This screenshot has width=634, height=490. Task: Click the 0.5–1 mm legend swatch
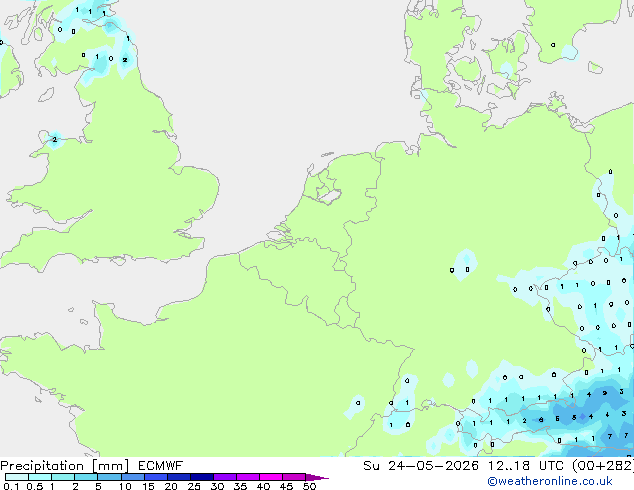pyautogui.click(x=40, y=477)
